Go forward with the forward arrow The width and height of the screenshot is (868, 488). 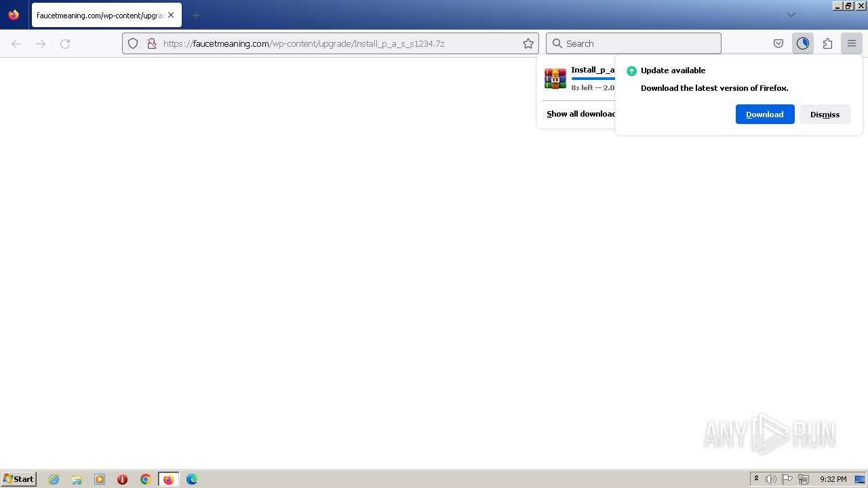(41, 43)
